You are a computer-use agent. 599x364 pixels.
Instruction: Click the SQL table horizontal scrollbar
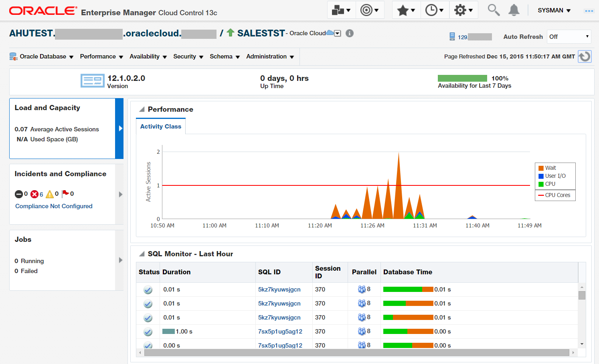click(x=356, y=353)
